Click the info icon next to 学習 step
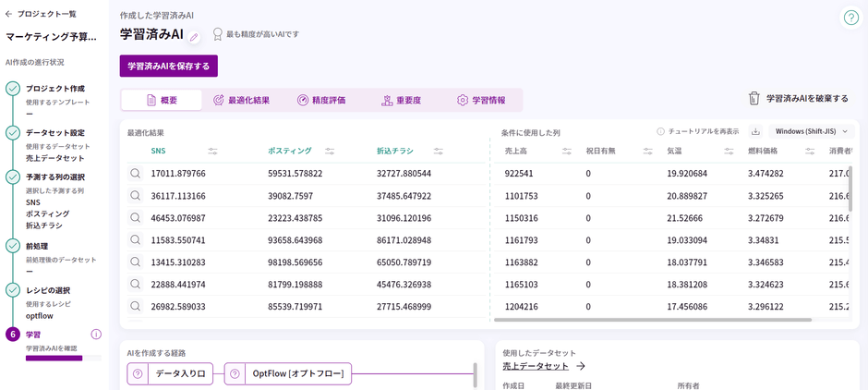Image resolution: width=868 pixels, height=390 pixels. point(96,335)
